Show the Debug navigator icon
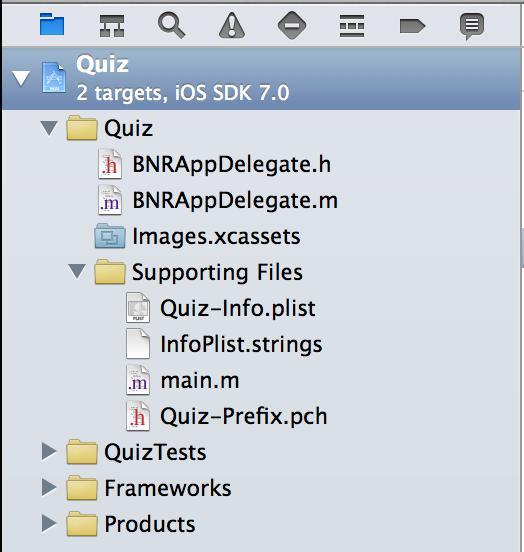This screenshot has width=524, height=552. click(x=352, y=26)
